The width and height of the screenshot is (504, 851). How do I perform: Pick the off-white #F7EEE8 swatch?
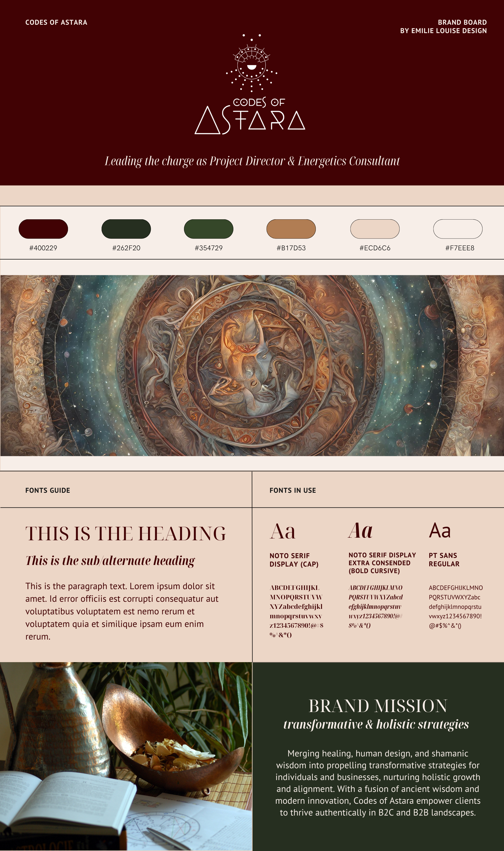(x=458, y=229)
